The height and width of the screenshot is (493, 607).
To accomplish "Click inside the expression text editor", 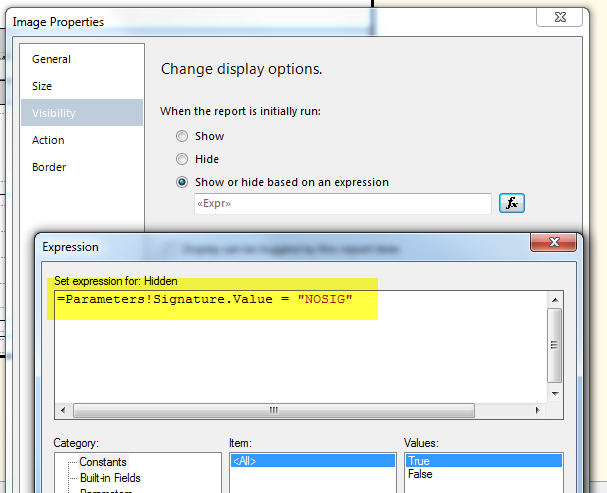I will [301, 347].
